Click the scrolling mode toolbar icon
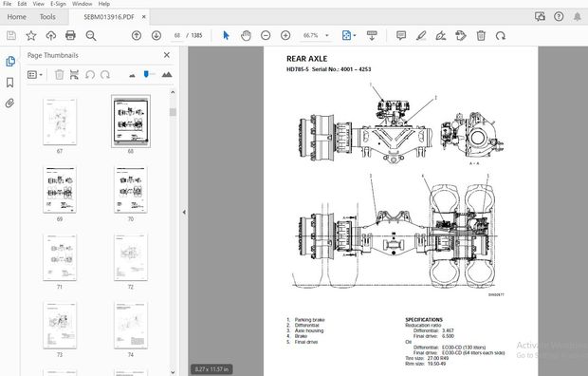 (x=372, y=36)
